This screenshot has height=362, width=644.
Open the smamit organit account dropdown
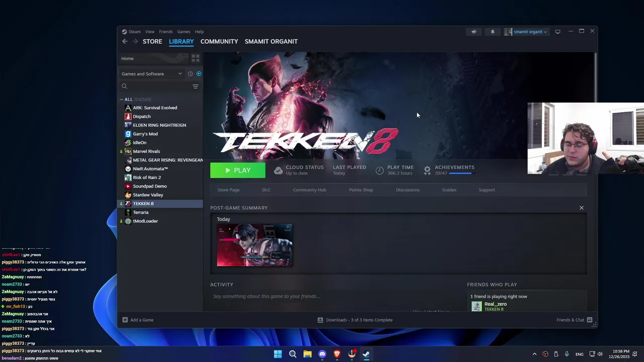tap(530, 32)
